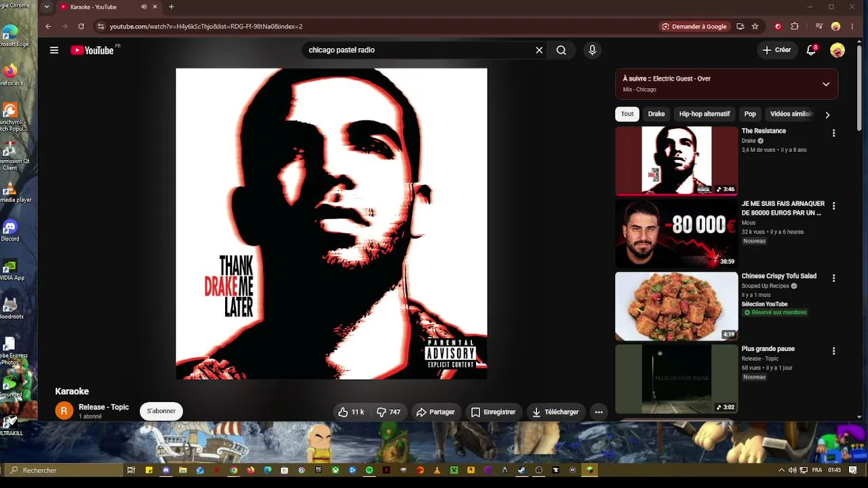Open the Chrome profile avatar in toolbar
Viewport: 868px width, 488px height.
click(835, 26)
